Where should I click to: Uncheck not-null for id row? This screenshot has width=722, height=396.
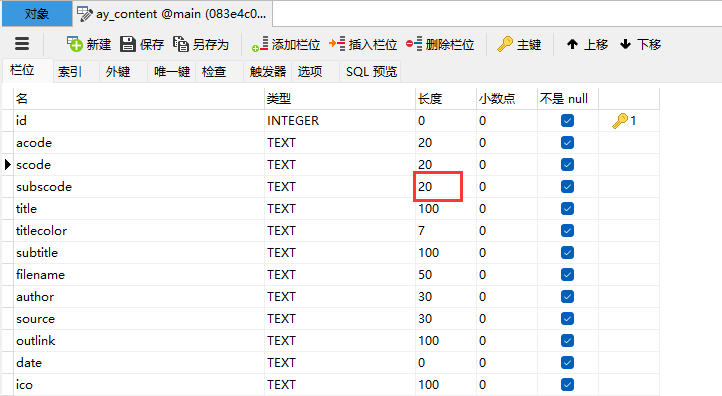[567, 121]
